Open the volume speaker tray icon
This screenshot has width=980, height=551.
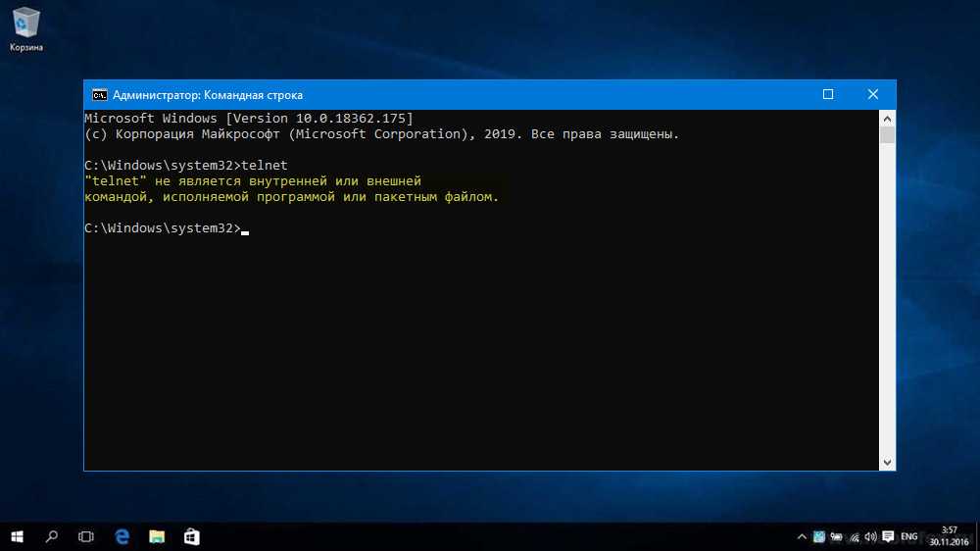click(870, 537)
